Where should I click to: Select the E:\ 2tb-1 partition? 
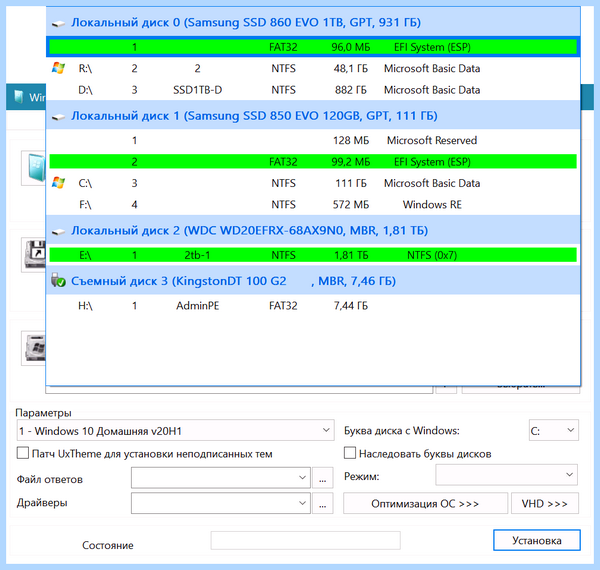(x=313, y=255)
